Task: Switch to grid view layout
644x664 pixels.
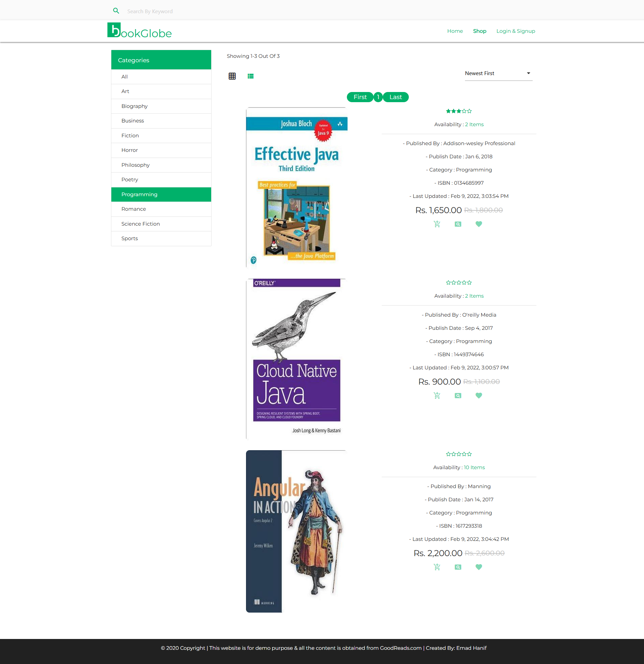Action: pyautogui.click(x=232, y=76)
